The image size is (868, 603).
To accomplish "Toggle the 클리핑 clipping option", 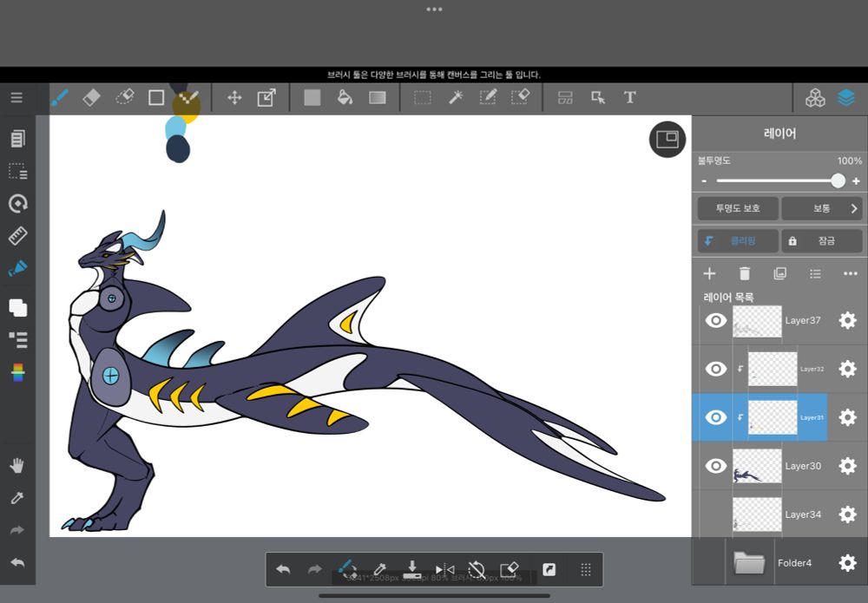I will 738,241.
